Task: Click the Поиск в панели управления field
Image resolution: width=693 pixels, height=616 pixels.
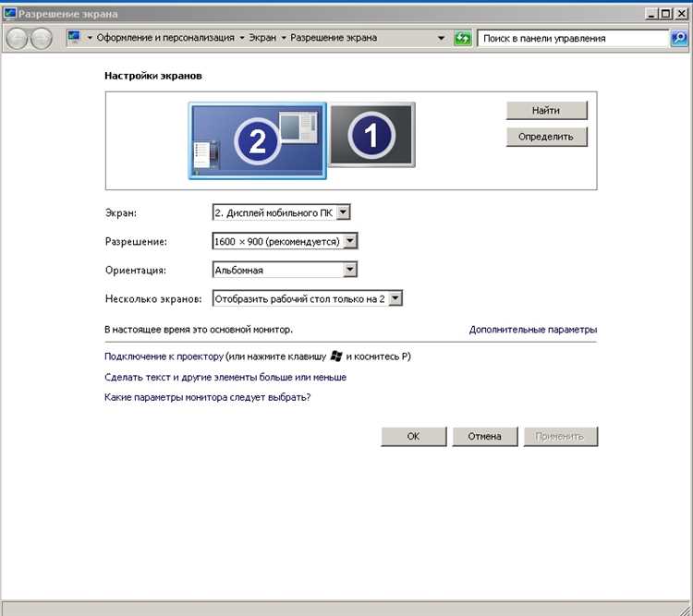Action: click(573, 39)
